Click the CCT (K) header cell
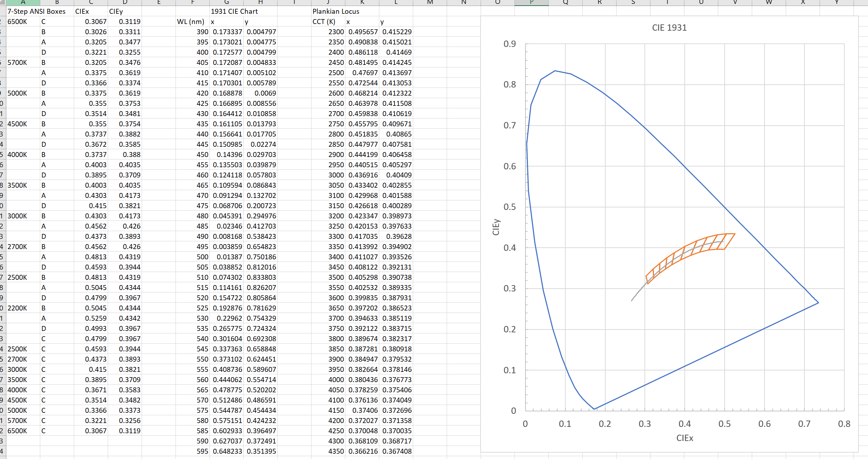This screenshot has height=459, width=868. 324,22
